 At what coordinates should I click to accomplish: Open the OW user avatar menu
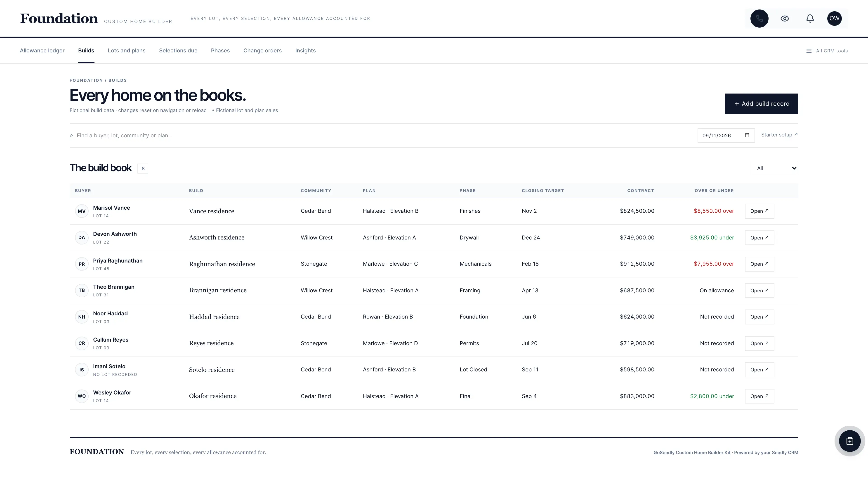pyautogui.click(x=834, y=19)
